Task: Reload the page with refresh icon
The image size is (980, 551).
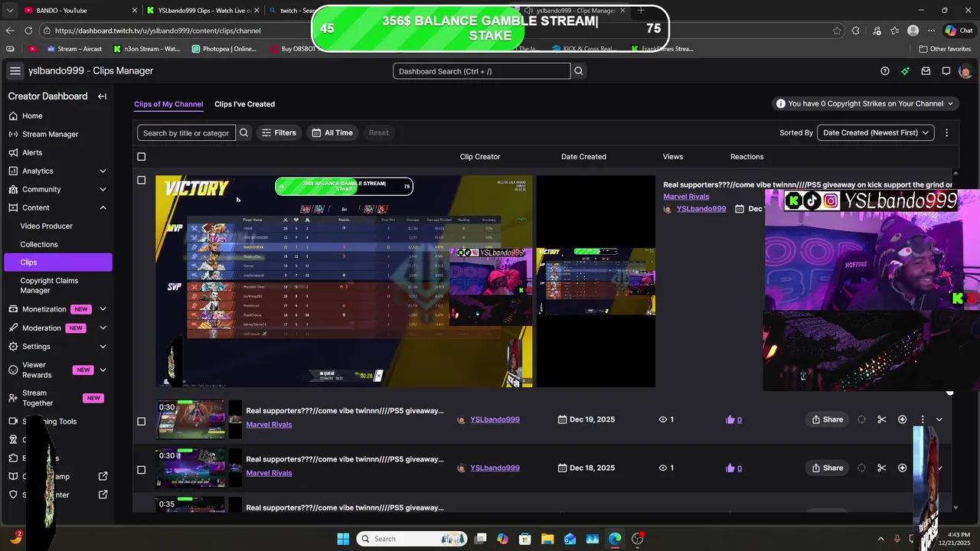Action: coord(28,31)
